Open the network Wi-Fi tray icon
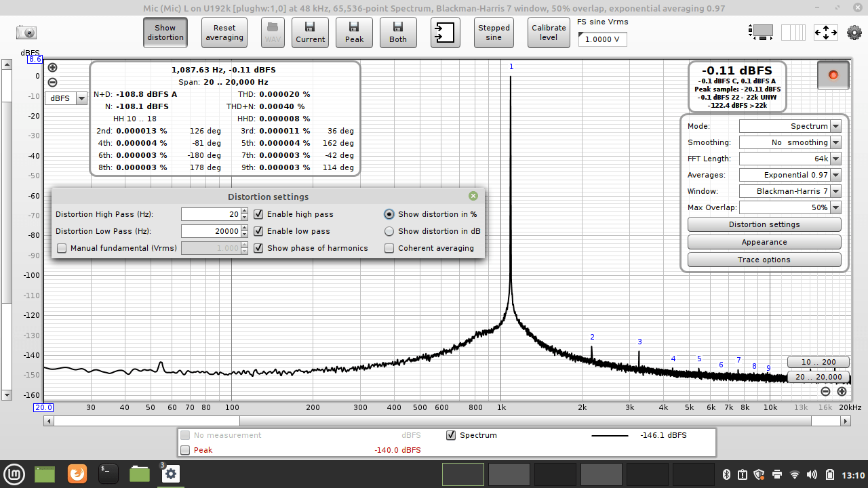The width and height of the screenshot is (868, 488). [795, 474]
